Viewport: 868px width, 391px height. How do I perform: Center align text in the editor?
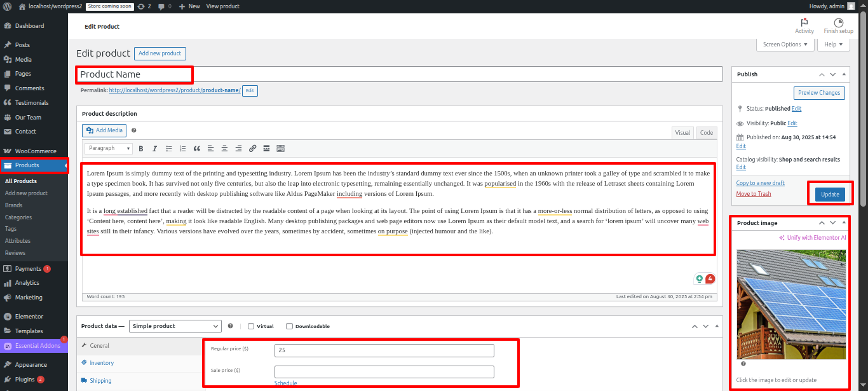click(224, 148)
